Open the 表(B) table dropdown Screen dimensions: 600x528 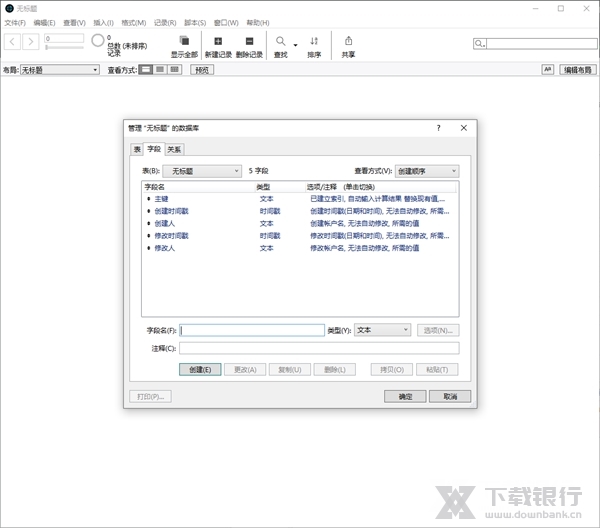pos(202,171)
